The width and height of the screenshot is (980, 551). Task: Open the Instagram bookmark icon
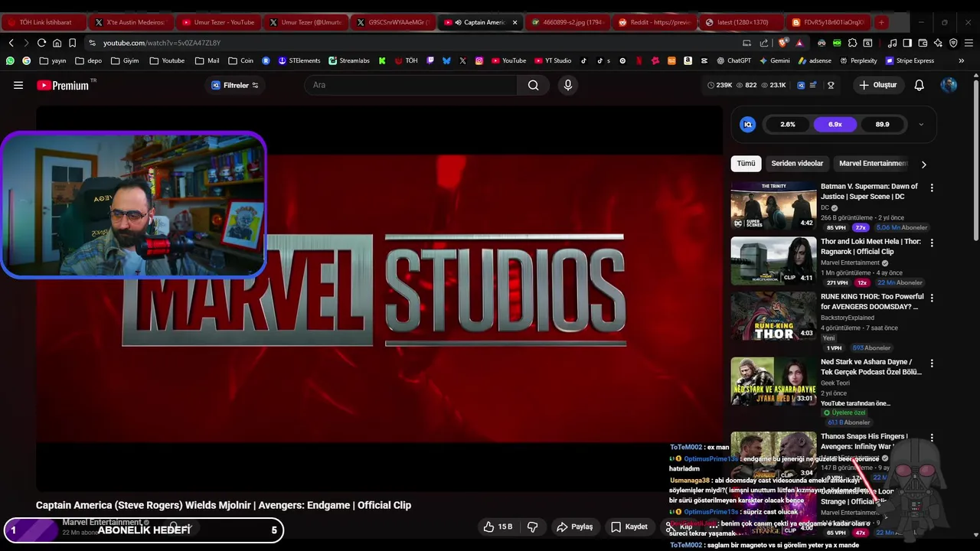click(x=479, y=60)
